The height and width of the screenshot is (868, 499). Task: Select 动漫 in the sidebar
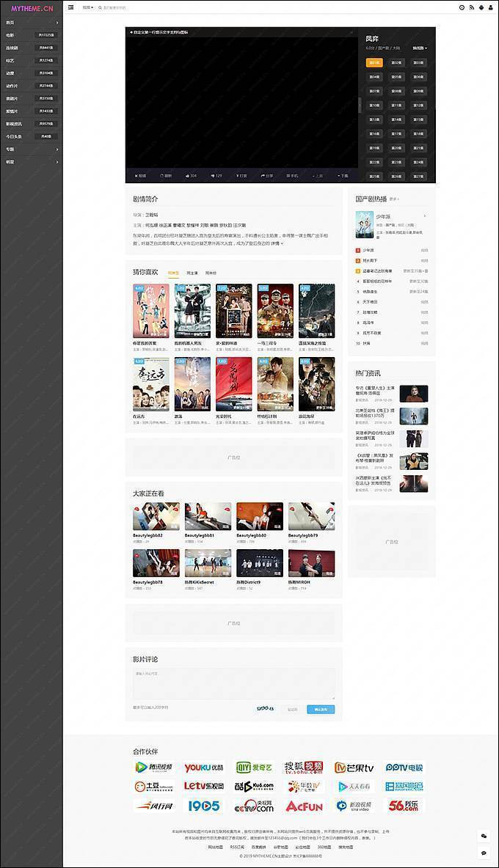32,73
